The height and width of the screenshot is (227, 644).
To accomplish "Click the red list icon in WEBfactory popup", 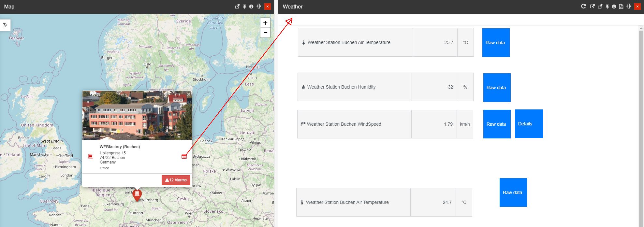I will [184, 157].
